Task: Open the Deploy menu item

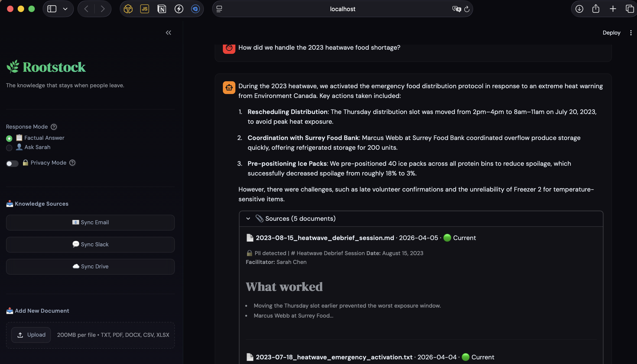Action: [611, 33]
